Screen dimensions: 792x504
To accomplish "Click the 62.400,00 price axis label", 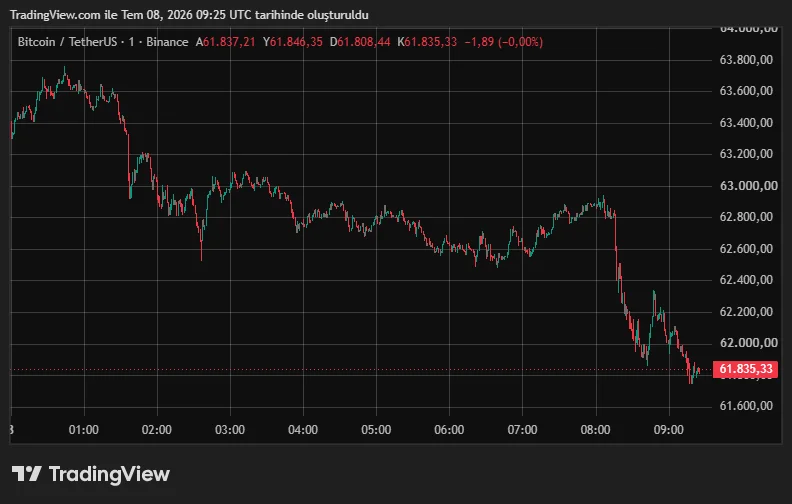I will [746, 280].
